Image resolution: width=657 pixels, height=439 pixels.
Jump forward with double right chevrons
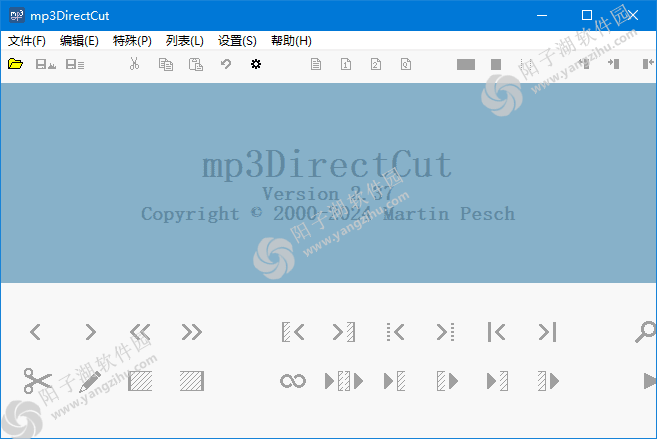click(192, 332)
